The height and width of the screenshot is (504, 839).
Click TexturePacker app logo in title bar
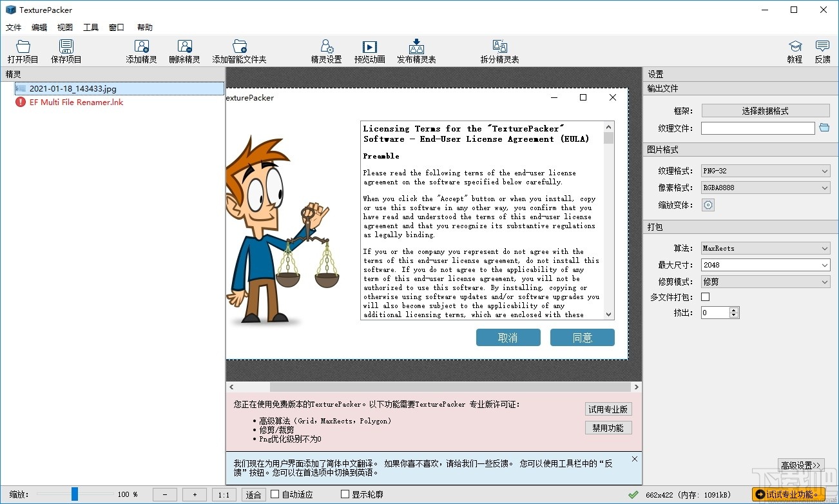click(x=10, y=10)
